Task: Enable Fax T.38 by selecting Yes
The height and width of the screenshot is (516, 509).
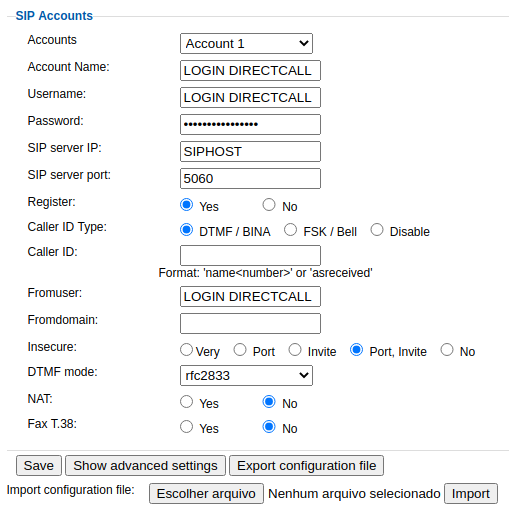Action: pyautogui.click(x=186, y=427)
